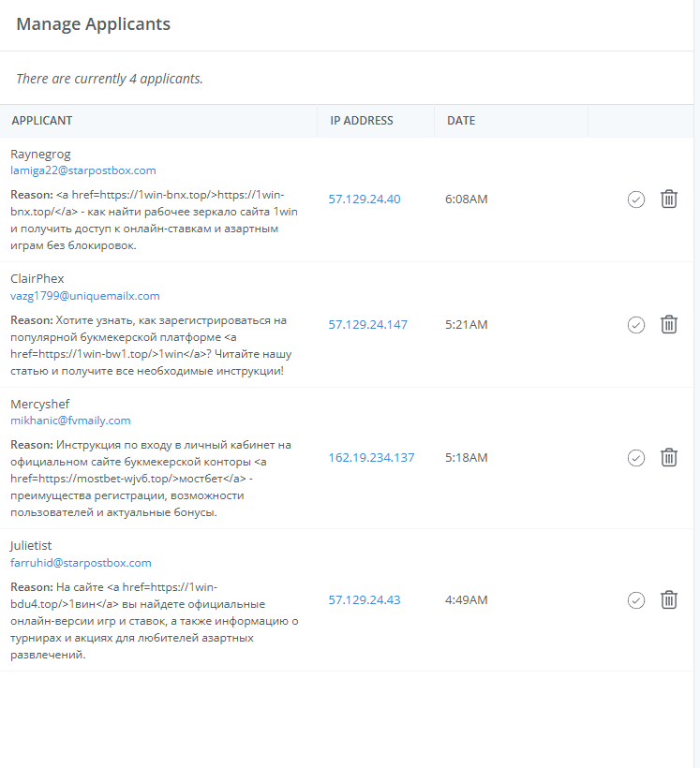This screenshot has width=700, height=768.
Task: Click the APPLICANT column header
Action: 42,121
